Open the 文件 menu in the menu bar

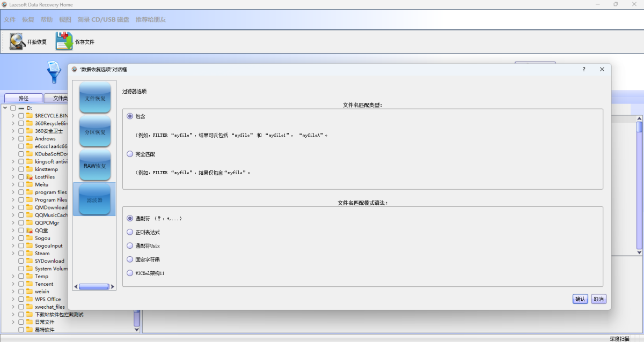pos(10,20)
